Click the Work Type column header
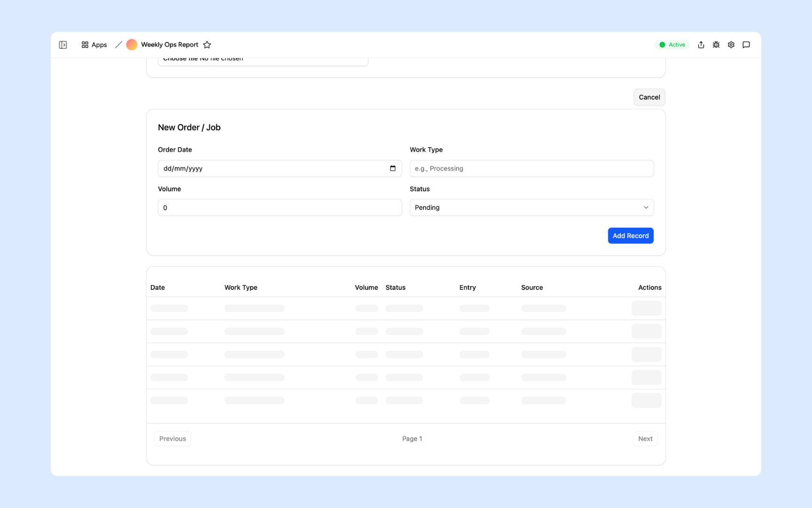This screenshot has width=812, height=508. [241, 287]
